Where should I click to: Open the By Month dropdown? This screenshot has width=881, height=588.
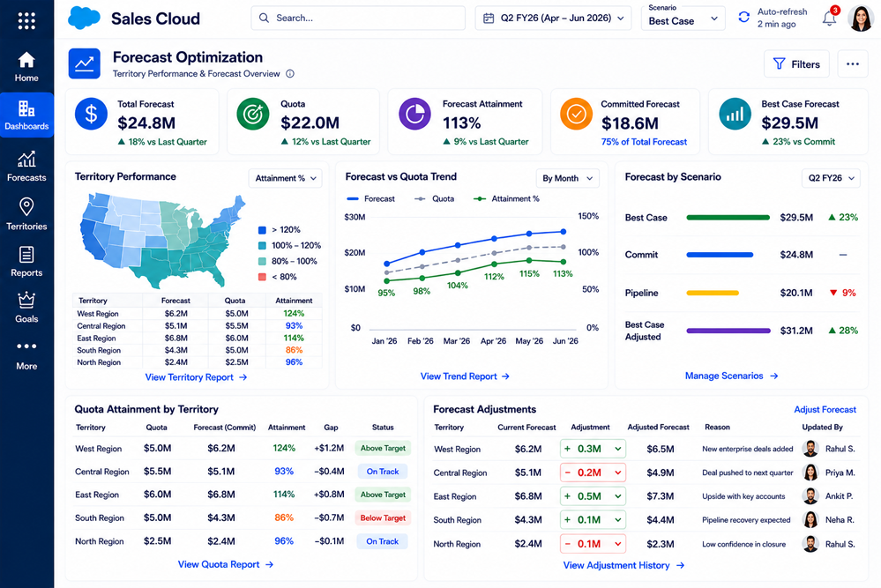coord(567,178)
